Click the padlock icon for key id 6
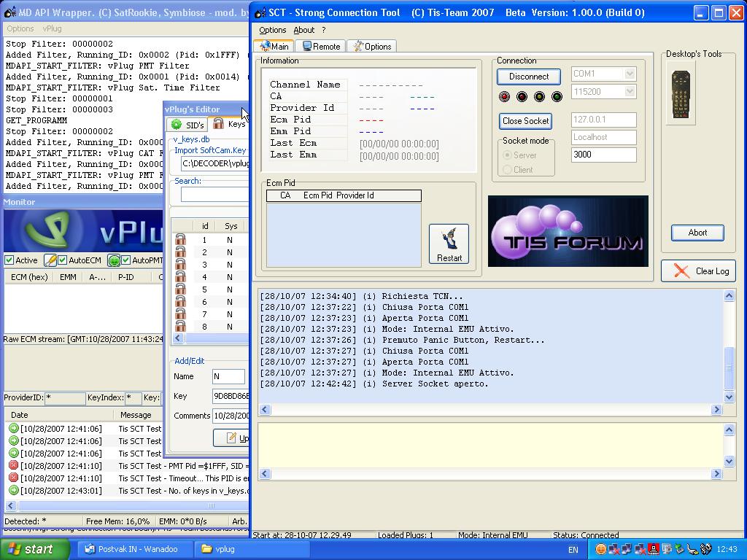747x560 pixels. 181,301
